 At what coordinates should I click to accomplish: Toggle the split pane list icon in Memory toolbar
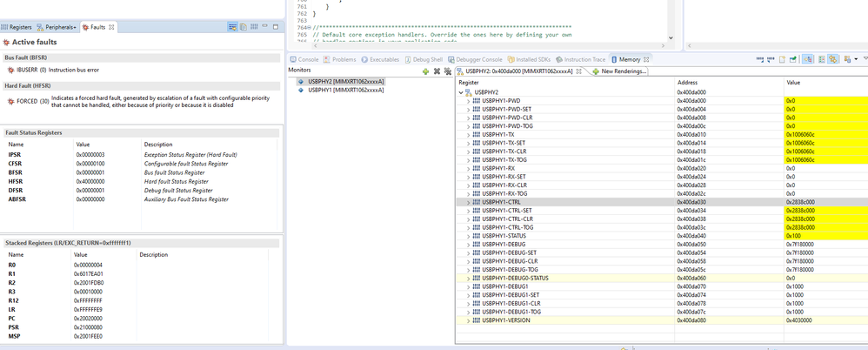point(822,58)
